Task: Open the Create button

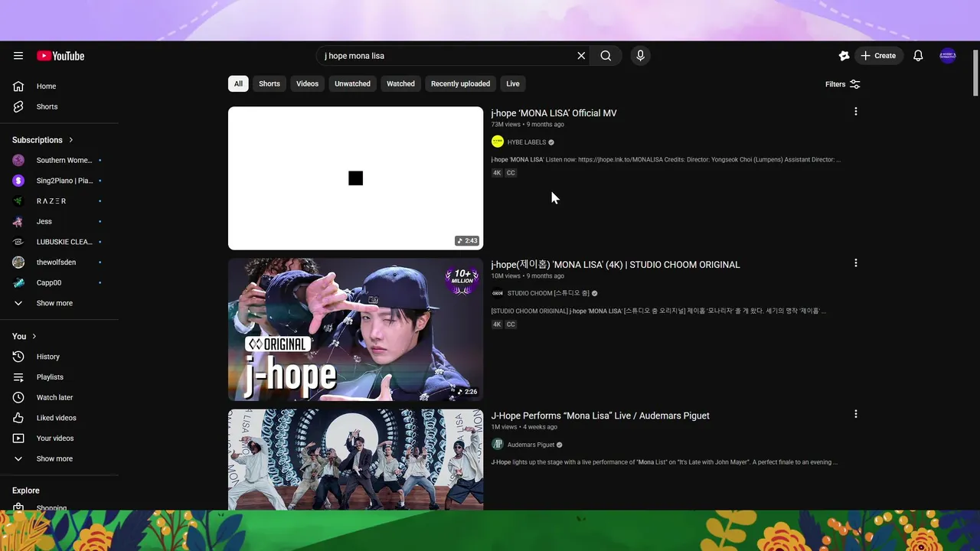Action: [879, 56]
